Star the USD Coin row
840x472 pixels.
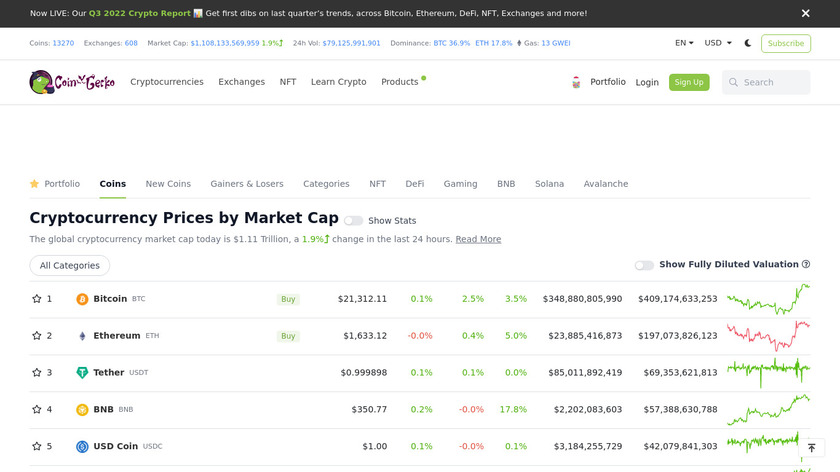36,446
